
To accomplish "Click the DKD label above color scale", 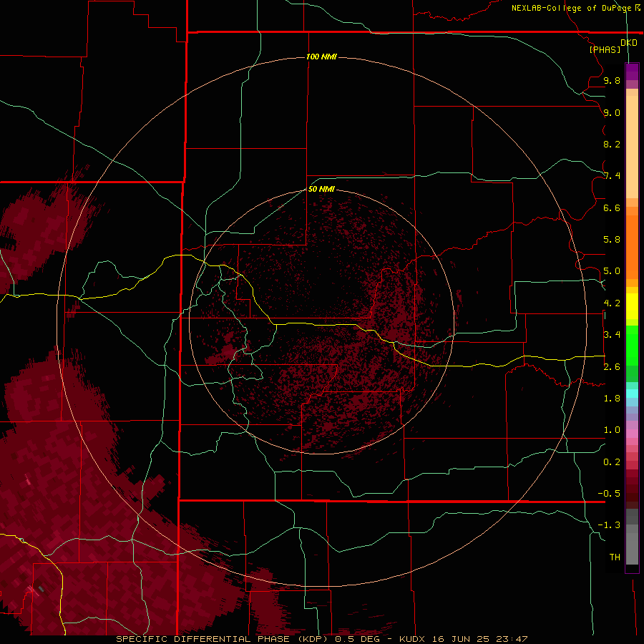I will (x=628, y=43).
